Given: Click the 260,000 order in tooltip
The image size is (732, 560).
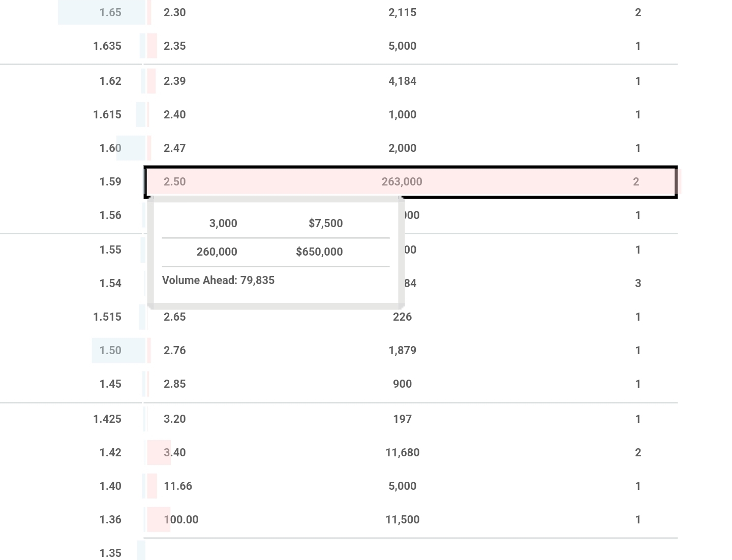Looking at the screenshot, I should pos(217,252).
